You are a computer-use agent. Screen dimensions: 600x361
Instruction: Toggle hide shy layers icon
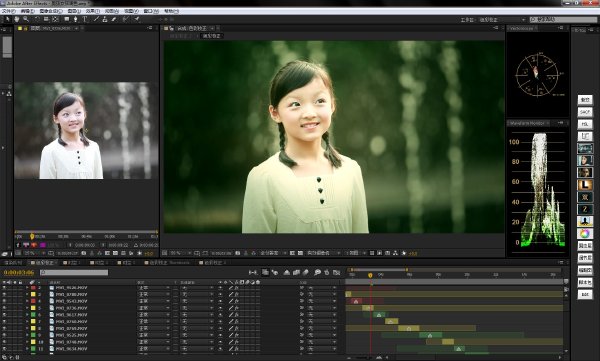pos(287,272)
